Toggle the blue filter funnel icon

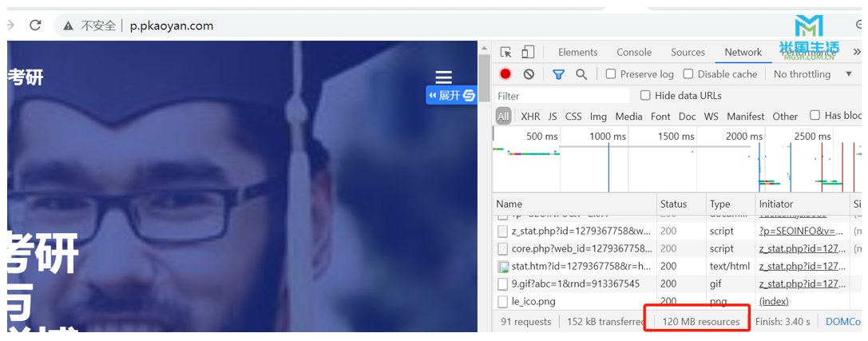point(558,74)
